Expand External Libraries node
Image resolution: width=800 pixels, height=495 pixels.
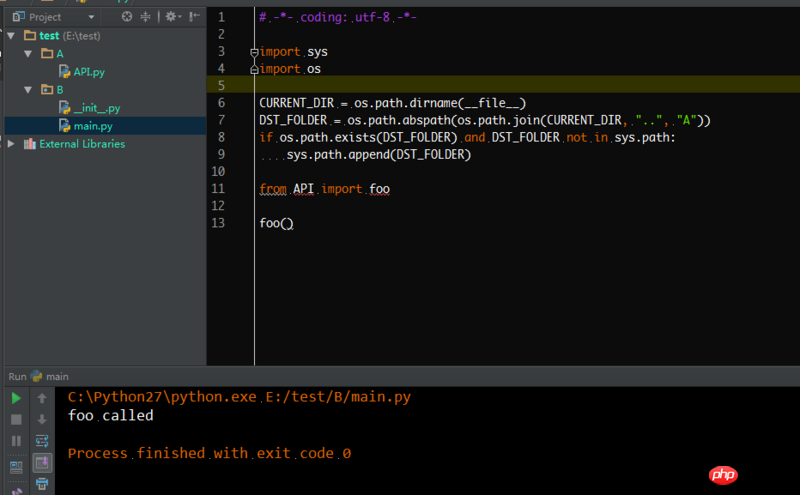point(11,144)
